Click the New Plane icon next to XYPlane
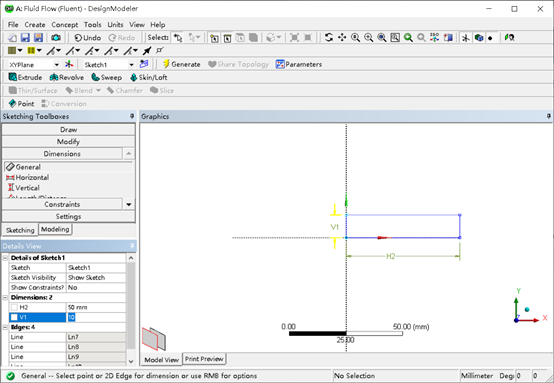 (69, 64)
